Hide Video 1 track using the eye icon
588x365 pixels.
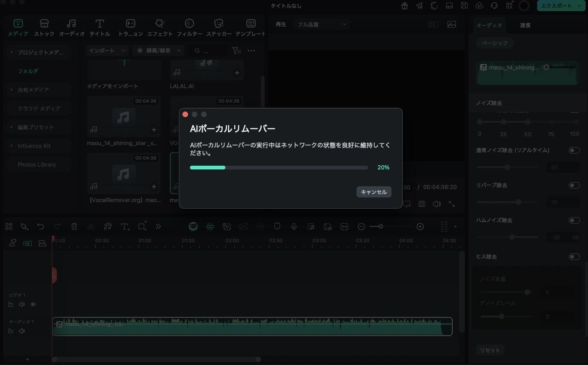(33, 304)
